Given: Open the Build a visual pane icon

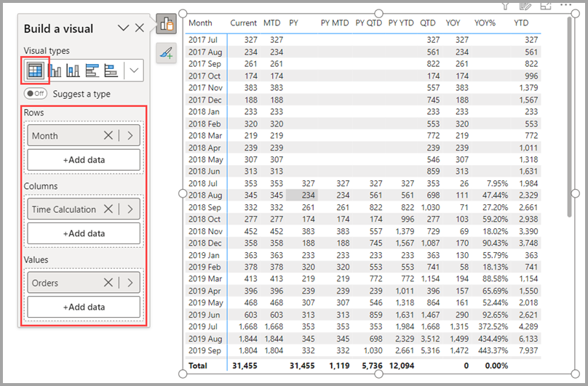Looking at the screenshot, I should tap(167, 25).
